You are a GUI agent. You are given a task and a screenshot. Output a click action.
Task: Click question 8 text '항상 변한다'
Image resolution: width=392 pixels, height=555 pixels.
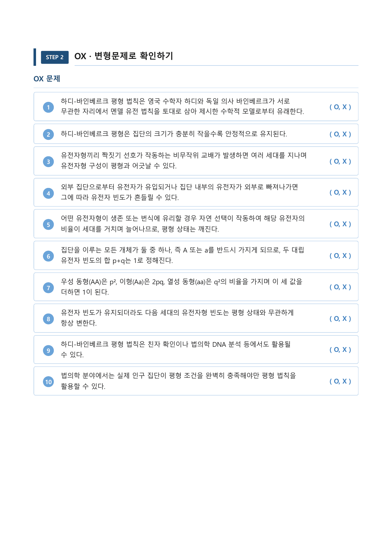79,323
